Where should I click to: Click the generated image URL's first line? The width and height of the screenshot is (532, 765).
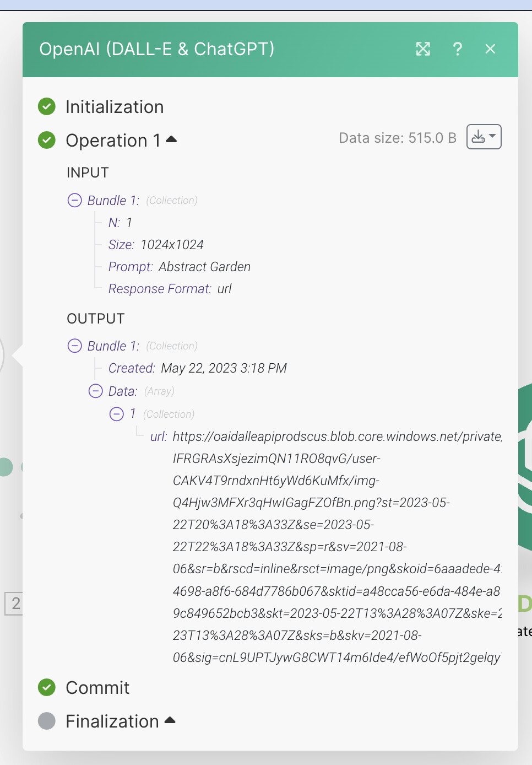point(337,437)
